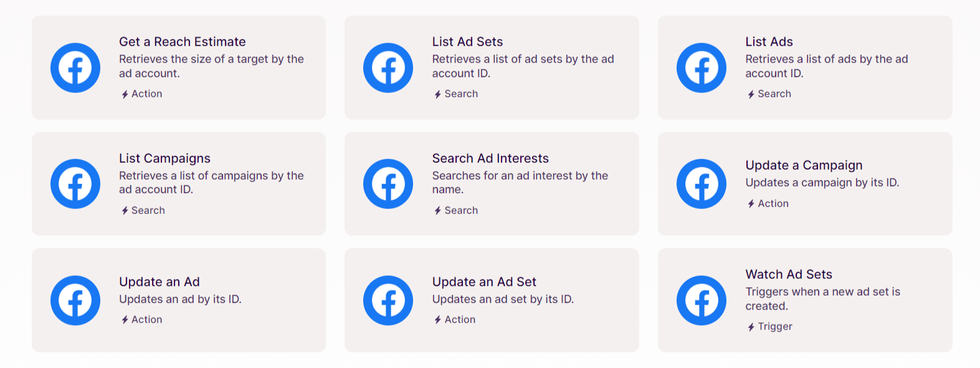Screen dimensions: 980x368
Task: Click the Facebook icon on List Campaigns
Action: (75, 183)
